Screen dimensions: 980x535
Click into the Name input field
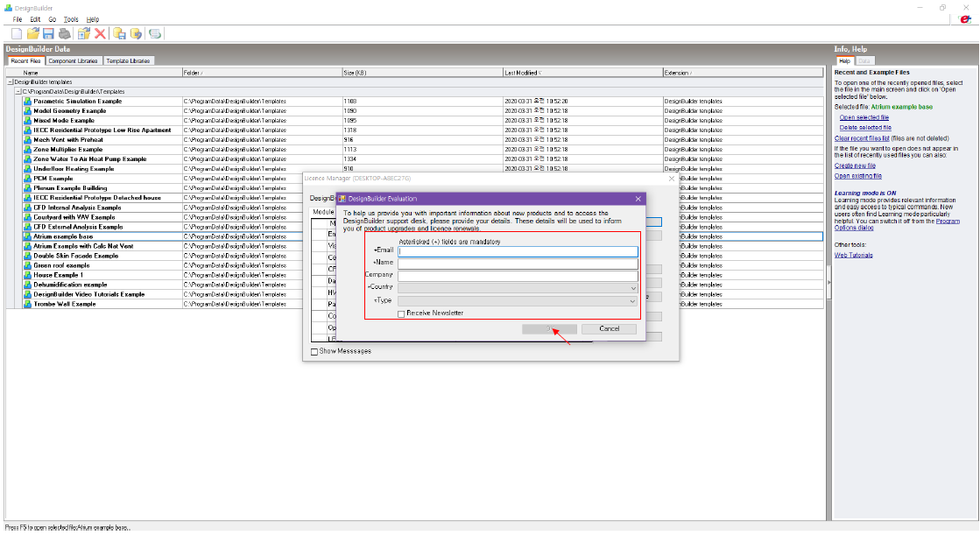click(x=518, y=264)
